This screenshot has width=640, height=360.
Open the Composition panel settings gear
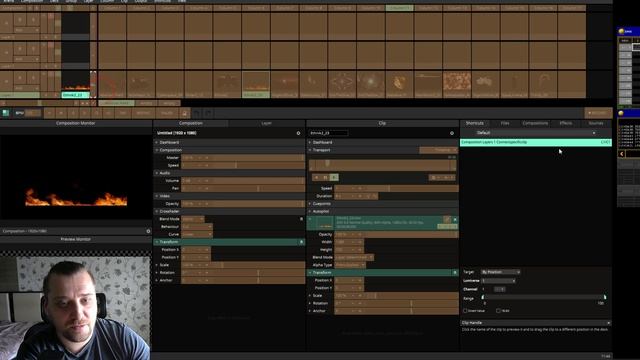coord(298,133)
